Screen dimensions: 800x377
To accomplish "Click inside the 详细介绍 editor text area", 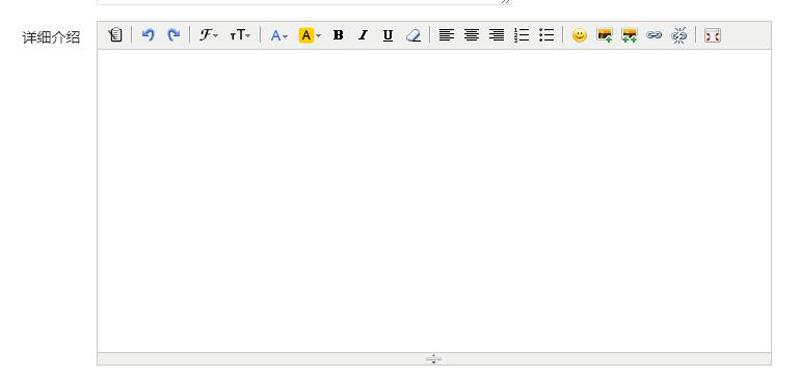I will click(x=434, y=200).
